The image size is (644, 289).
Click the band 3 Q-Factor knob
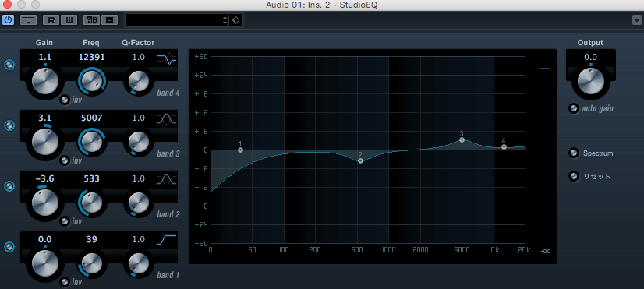click(x=139, y=141)
